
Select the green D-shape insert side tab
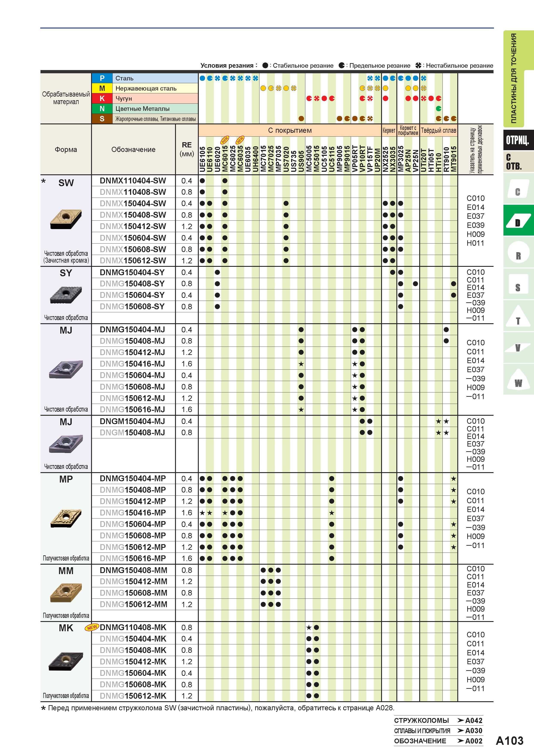(x=518, y=220)
